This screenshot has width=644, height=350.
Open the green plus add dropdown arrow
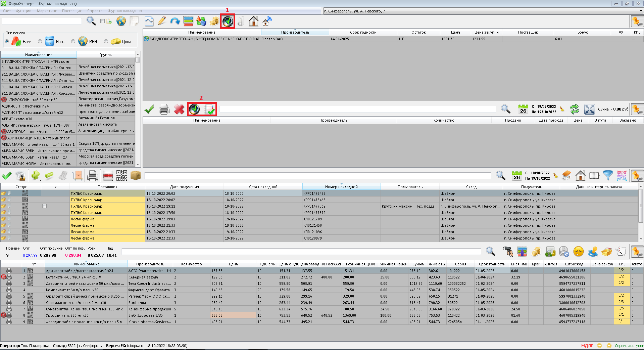coord(41,180)
